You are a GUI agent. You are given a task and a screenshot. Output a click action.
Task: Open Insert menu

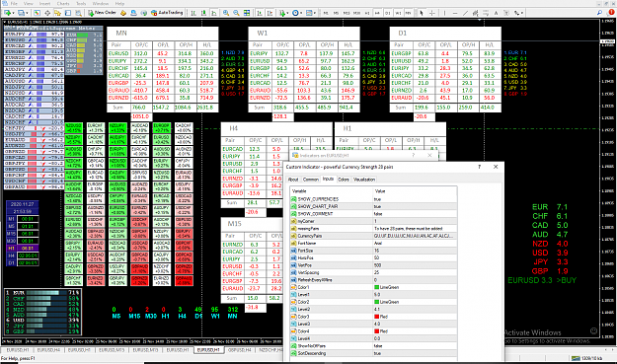44,4
